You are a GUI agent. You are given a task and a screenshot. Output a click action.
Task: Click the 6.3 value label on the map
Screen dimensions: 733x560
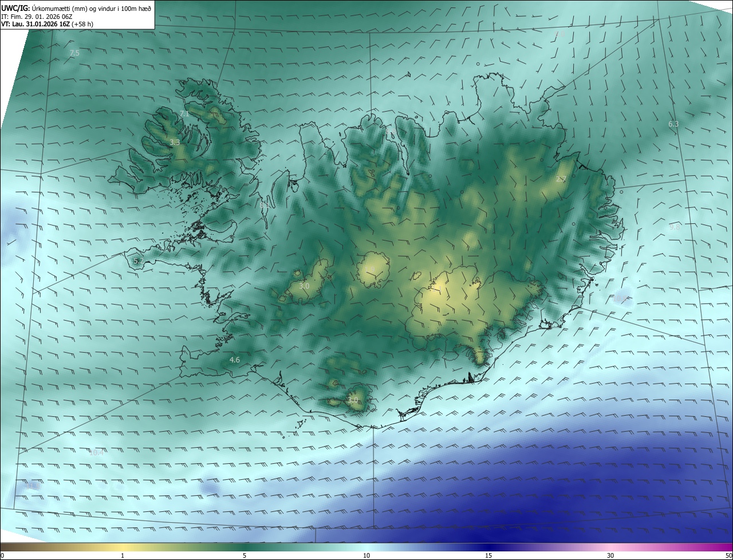[673, 124]
